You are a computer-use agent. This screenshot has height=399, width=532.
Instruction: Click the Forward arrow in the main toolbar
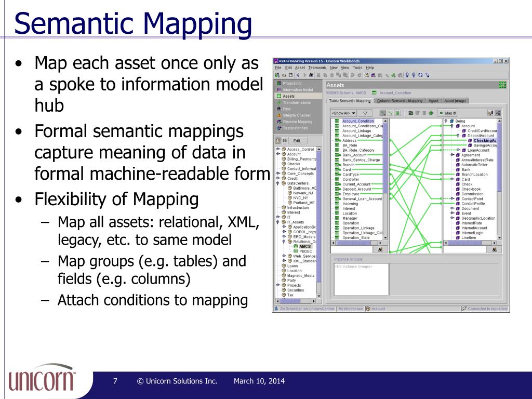point(304,75)
